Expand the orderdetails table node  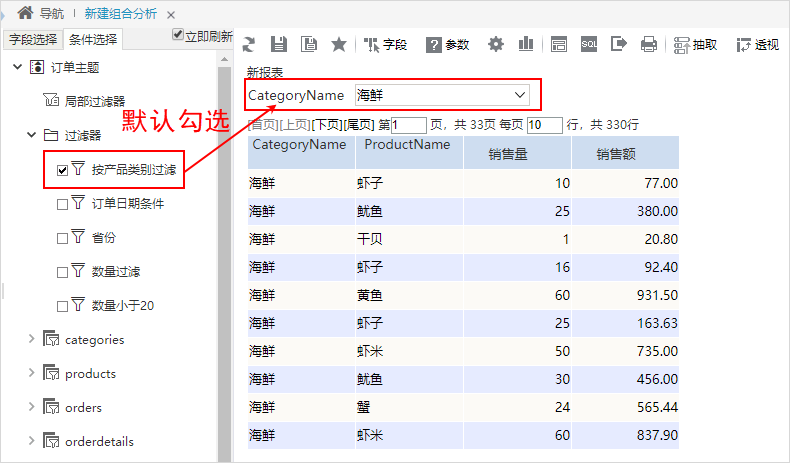pos(32,441)
